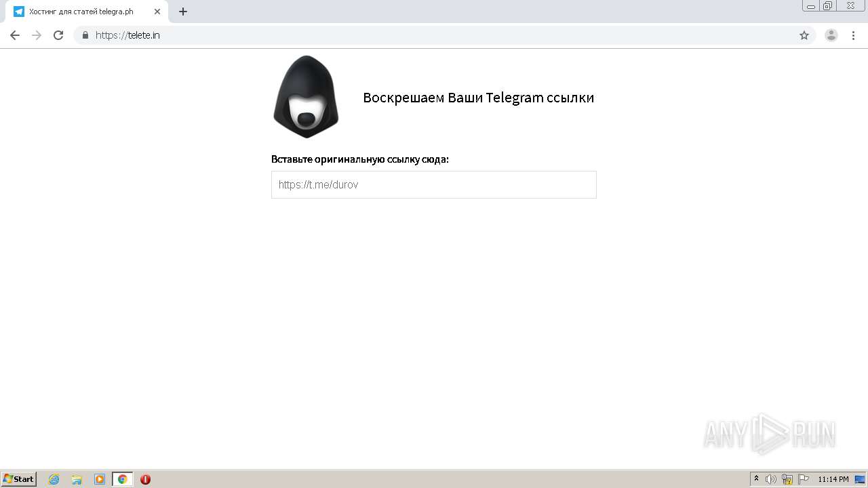Viewport: 868px width, 488px height.
Task: Click the hooded figure logo image
Action: (306, 97)
